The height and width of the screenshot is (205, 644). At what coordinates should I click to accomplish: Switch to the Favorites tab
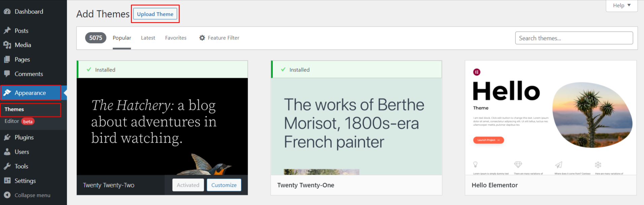click(x=175, y=38)
